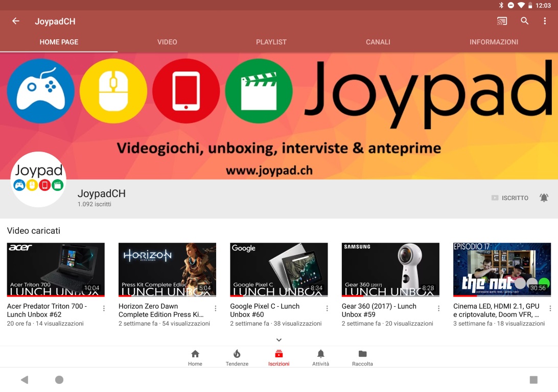Tap the blue gamepad circle in the banner
This screenshot has height=392, width=558.
(x=40, y=91)
